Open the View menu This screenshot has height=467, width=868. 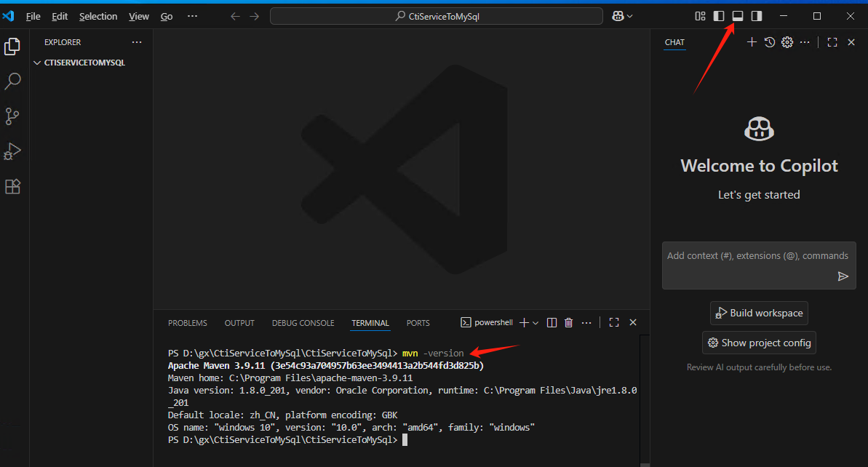coord(139,17)
